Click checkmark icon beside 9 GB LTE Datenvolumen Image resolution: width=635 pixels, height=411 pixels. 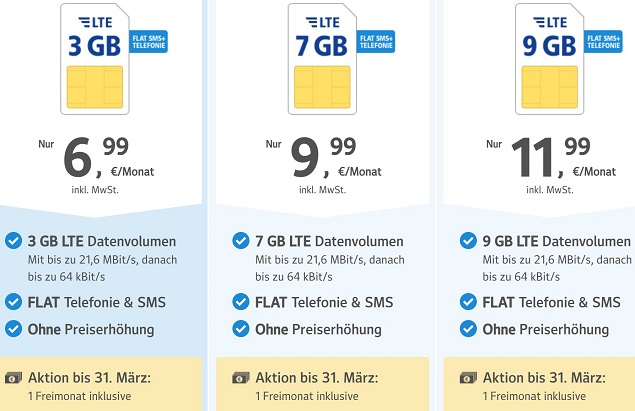(x=468, y=241)
